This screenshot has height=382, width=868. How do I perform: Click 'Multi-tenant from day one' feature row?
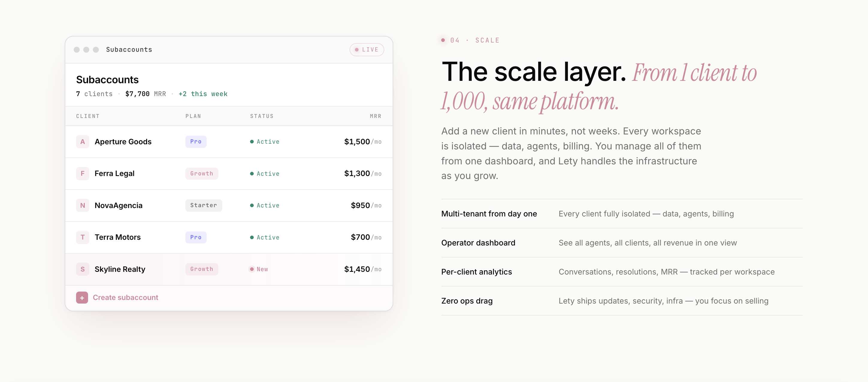[x=622, y=213]
